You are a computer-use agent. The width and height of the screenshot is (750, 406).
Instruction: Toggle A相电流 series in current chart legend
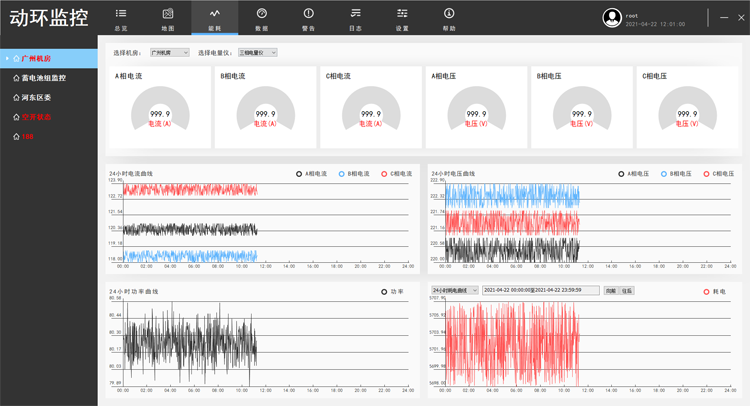[299, 174]
